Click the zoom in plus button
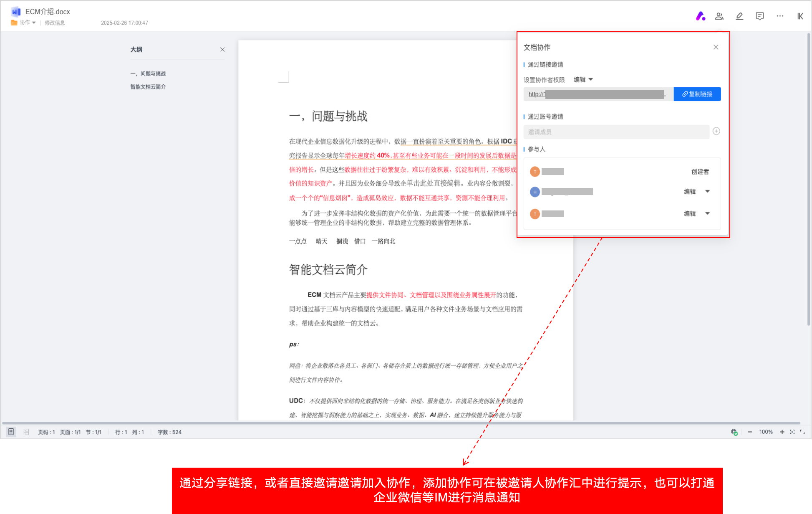The height and width of the screenshot is (514, 812). click(x=782, y=432)
